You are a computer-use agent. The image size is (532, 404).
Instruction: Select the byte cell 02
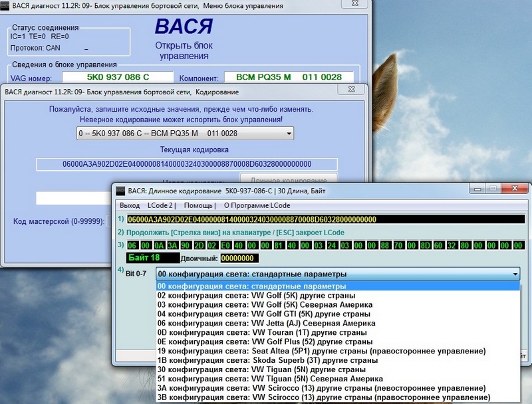point(212,245)
